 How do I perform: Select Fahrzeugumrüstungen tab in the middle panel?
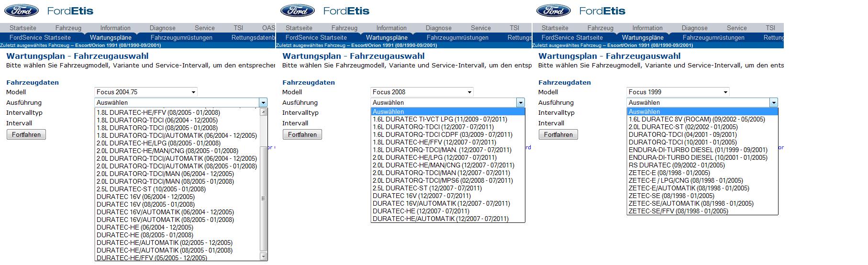click(x=457, y=37)
